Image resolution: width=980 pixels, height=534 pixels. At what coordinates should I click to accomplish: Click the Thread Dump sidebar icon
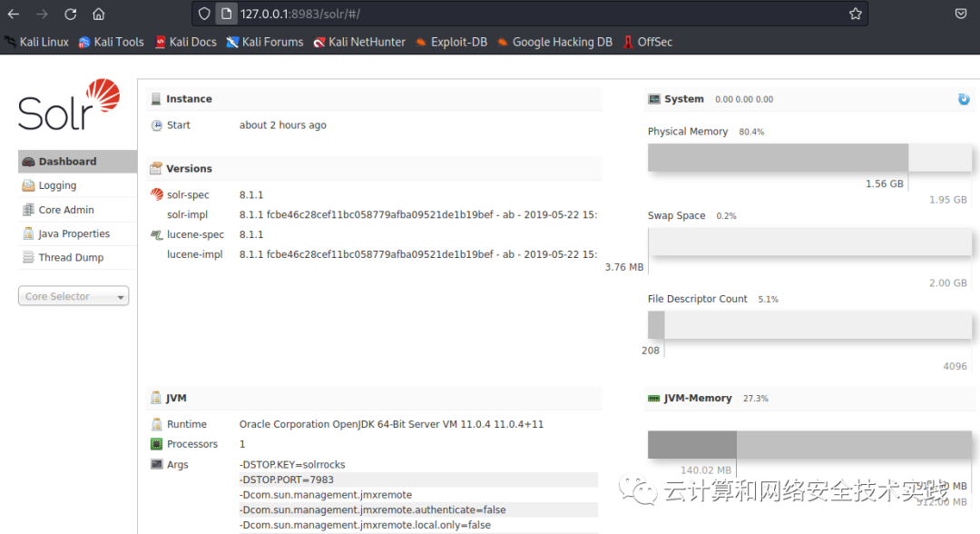tap(28, 257)
